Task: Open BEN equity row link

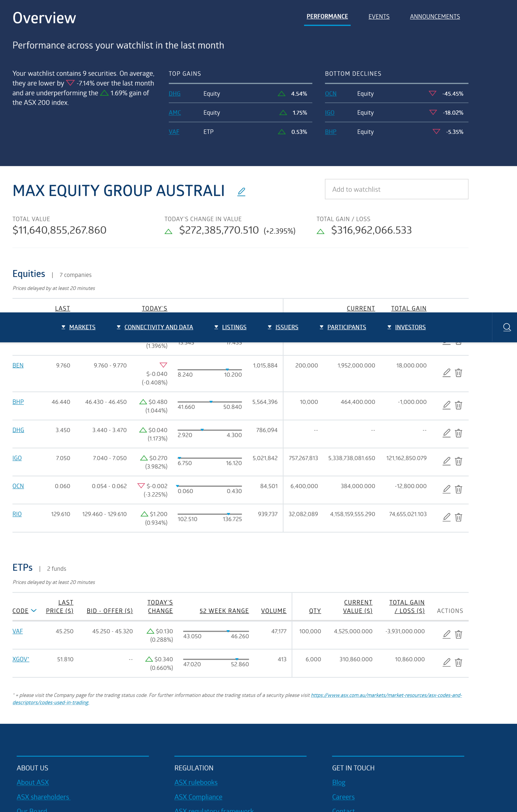Action: [18, 365]
